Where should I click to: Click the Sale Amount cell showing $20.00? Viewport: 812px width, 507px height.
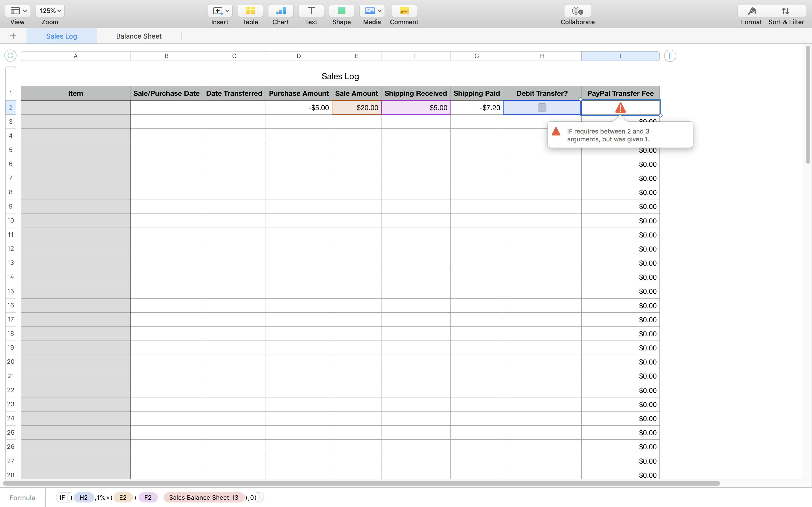click(x=356, y=108)
